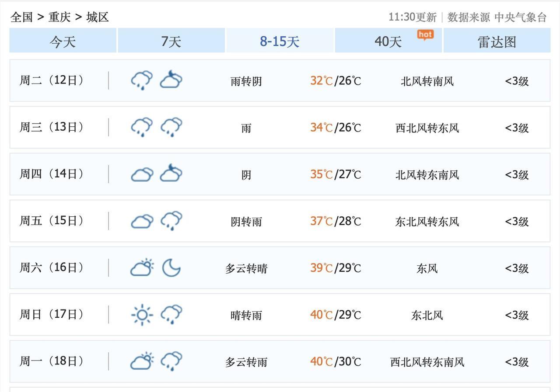Open the 雷达图 radar tab
The height and width of the screenshot is (392, 560).
click(x=497, y=41)
